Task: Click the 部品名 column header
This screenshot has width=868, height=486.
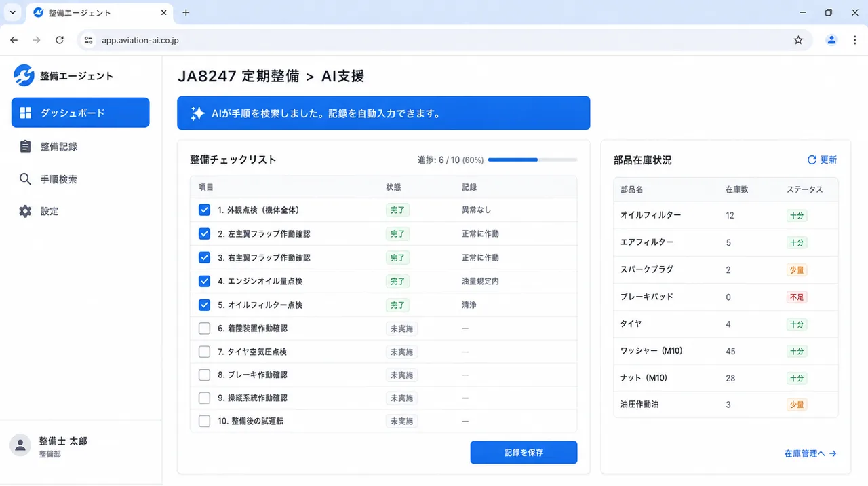Action: coord(631,189)
